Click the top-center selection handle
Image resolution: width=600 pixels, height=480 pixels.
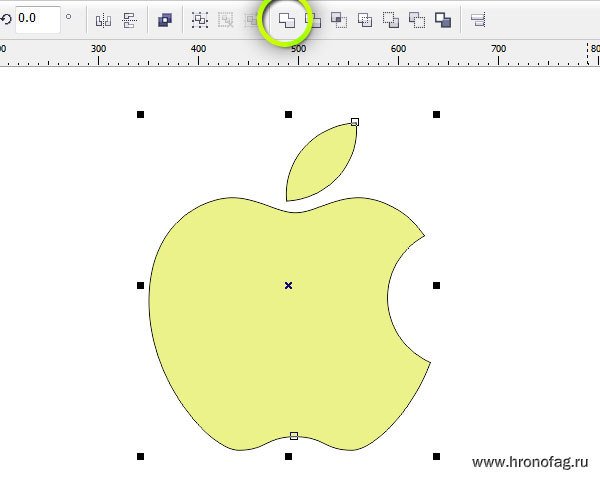click(289, 114)
